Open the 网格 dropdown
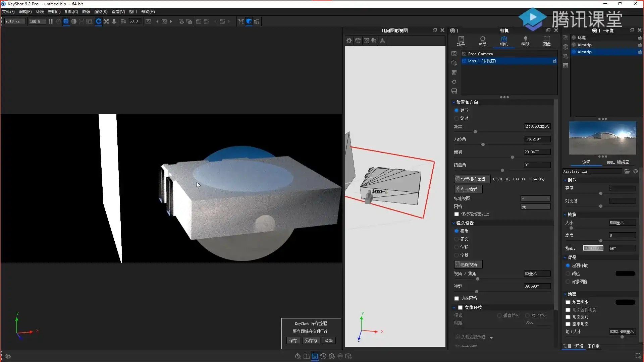 [x=535, y=207]
